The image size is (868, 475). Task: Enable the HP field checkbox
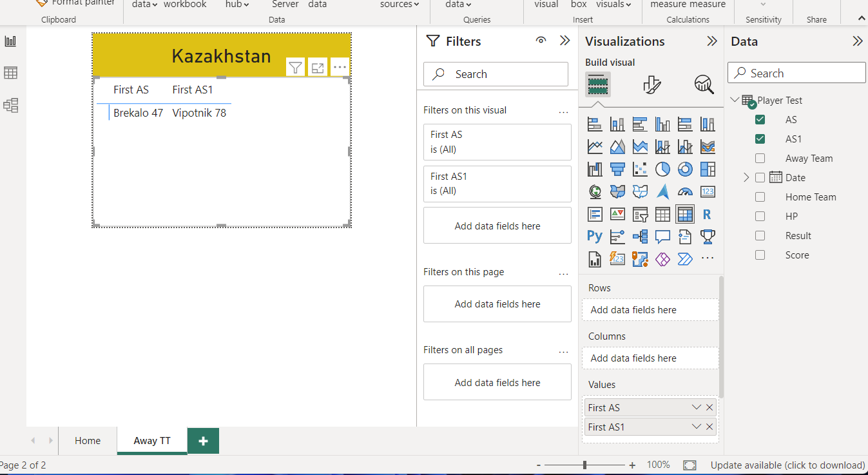pyautogui.click(x=760, y=217)
